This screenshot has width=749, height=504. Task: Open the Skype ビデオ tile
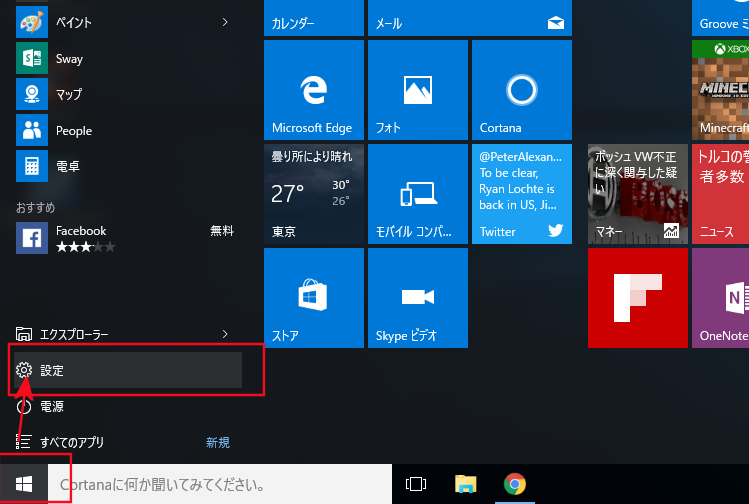pos(418,298)
